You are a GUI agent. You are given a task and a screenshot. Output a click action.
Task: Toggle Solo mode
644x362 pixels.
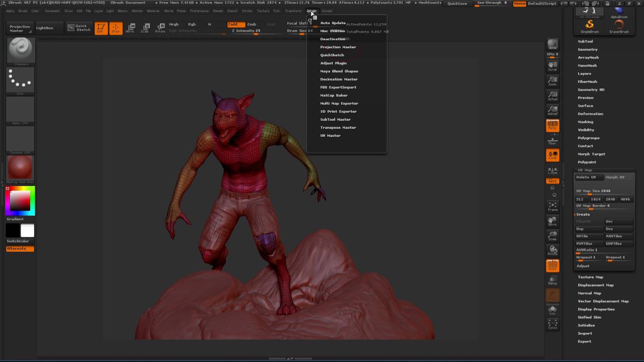[552, 310]
